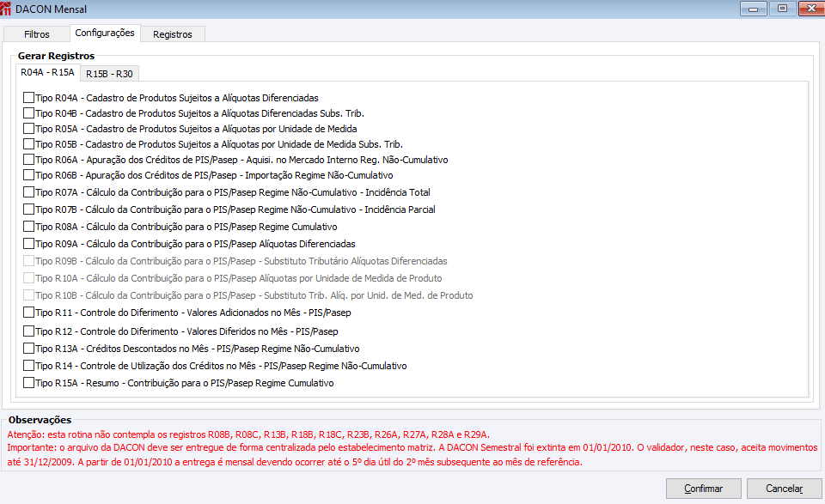The image size is (825, 504).
Task: Click the DACON Mensal application icon
Action: point(6,9)
